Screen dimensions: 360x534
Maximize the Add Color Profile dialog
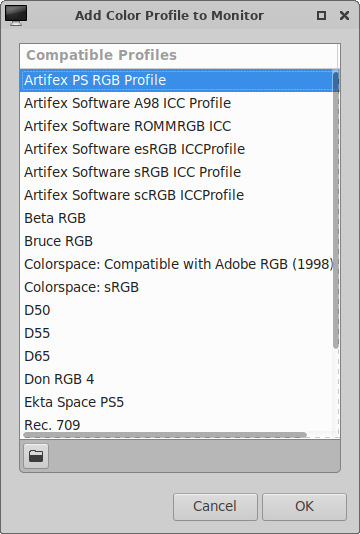(321, 15)
